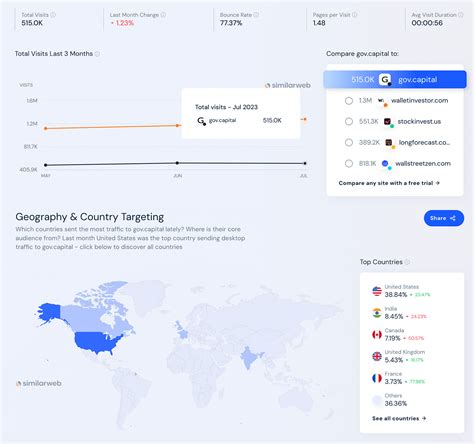Image resolution: width=474 pixels, height=444 pixels.
Task: Select the wallstreetzen.com radio button
Action: (349, 164)
